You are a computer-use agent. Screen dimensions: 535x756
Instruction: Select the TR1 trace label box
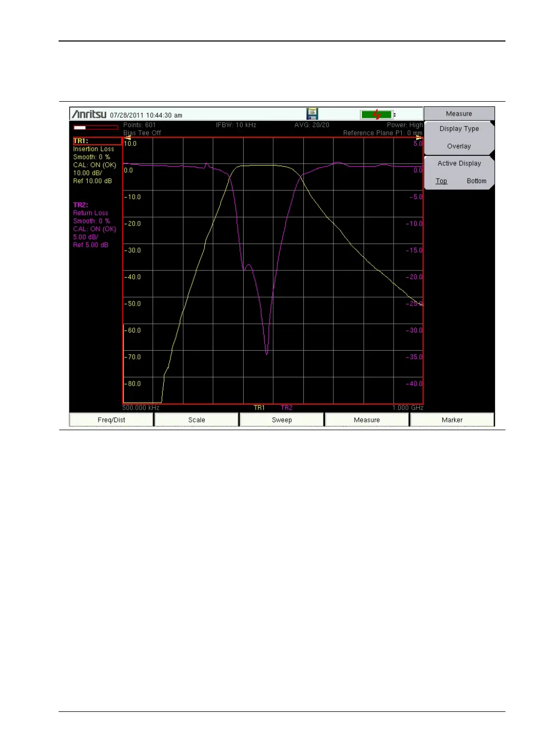pyautogui.click(x=97, y=141)
